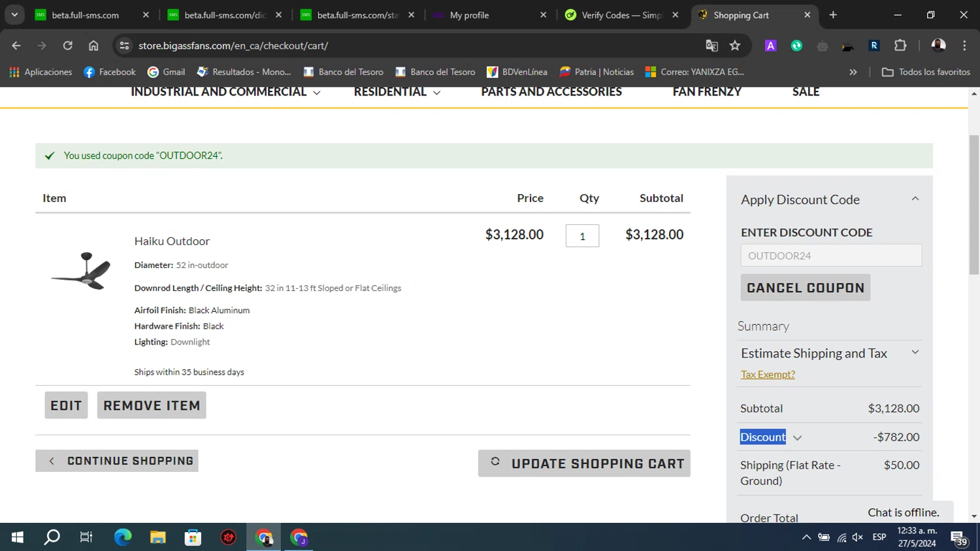Open the BDVenLínea bookmark

pyautogui.click(x=517, y=72)
